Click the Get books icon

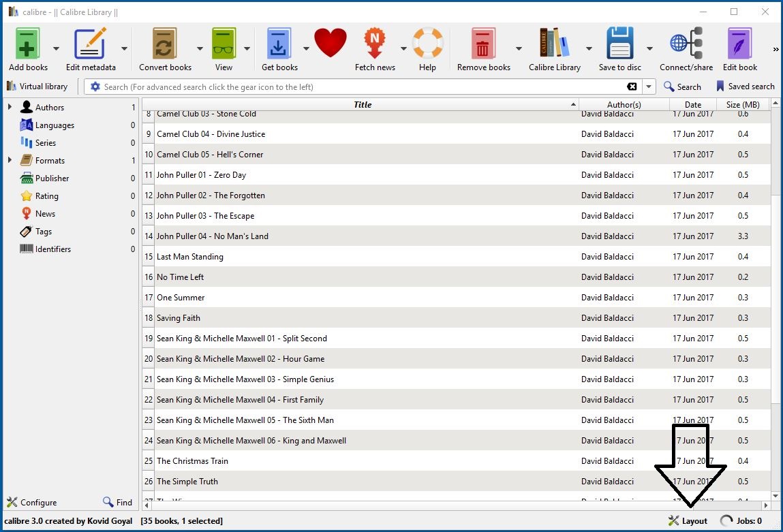(279, 44)
